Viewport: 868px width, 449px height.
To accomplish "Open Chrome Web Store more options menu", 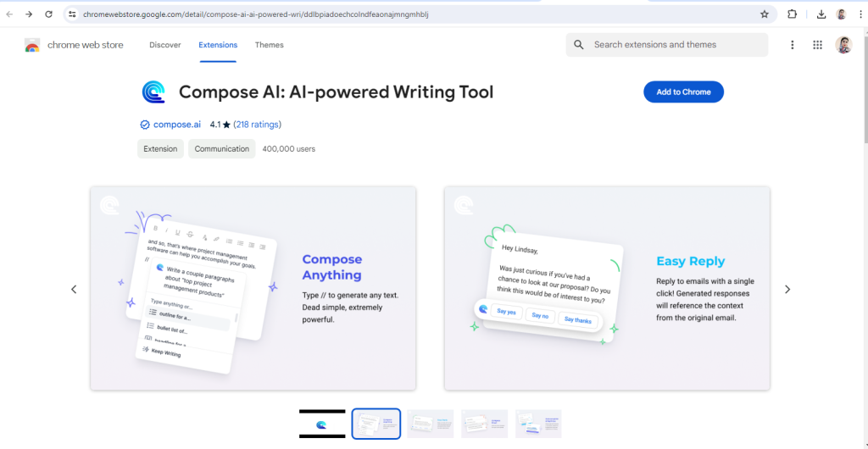I will (x=793, y=45).
